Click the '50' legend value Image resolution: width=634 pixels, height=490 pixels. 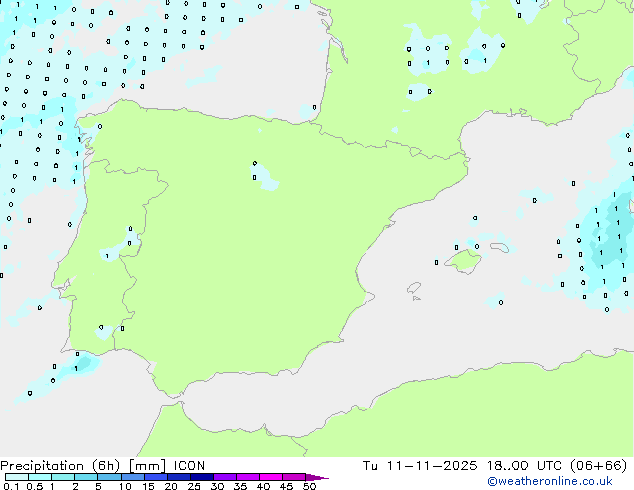click(x=310, y=486)
